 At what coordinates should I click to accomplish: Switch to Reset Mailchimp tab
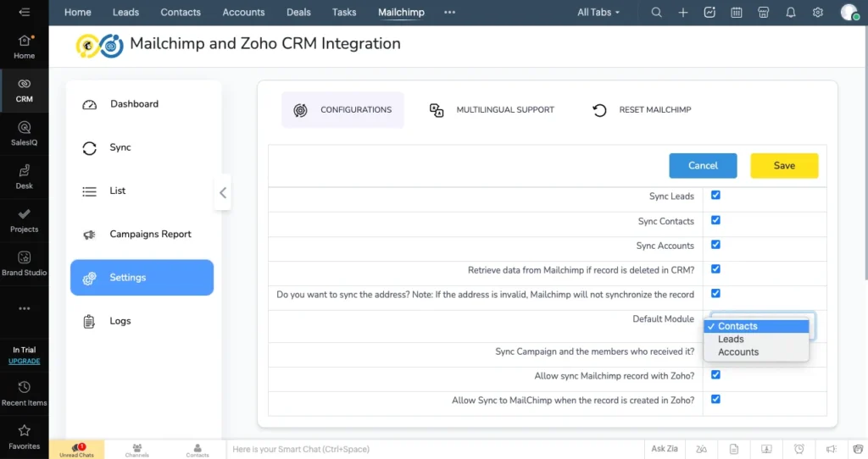click(x=642, y=110)
